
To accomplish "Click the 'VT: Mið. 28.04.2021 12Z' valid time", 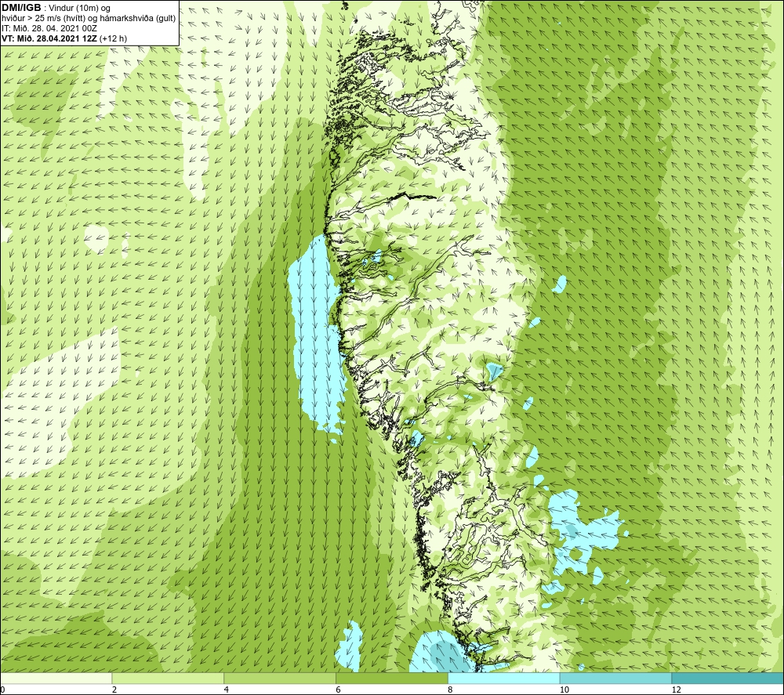I will point(49,38).
